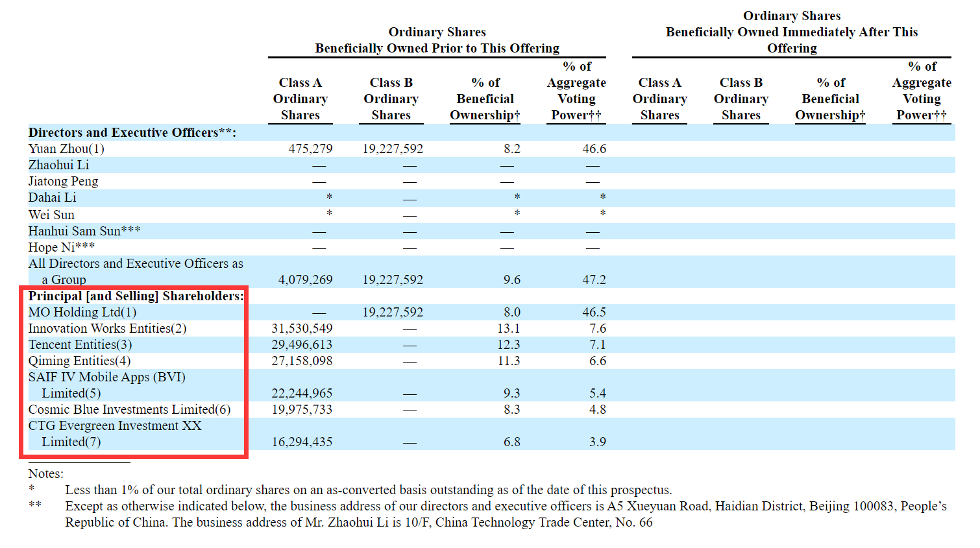Click the name Hope Ni***

point(62,247)
